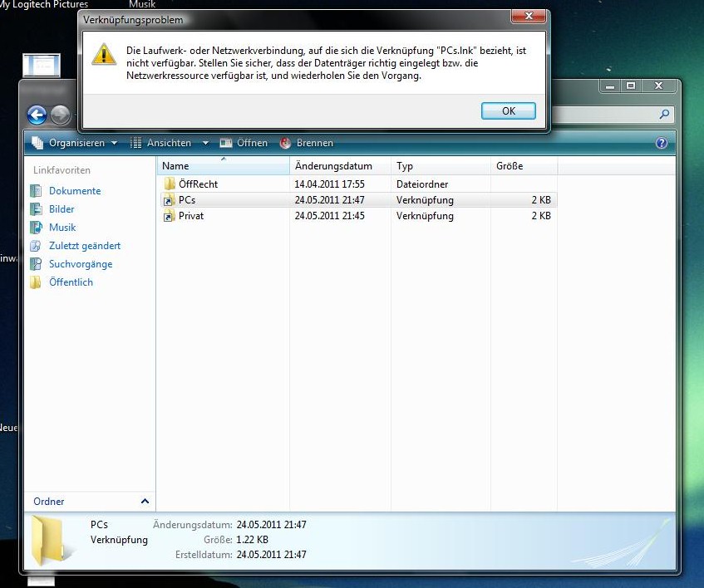704x588 pixels.
Task: Open Zuletzt geändert in the sidebar
Action: 84,246
